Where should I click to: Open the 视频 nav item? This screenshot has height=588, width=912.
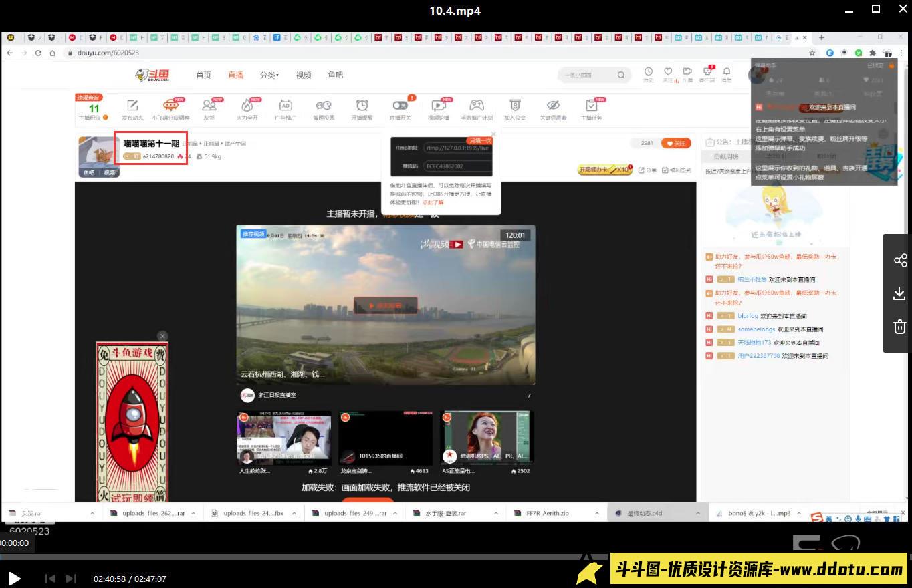tap(304, 75)
